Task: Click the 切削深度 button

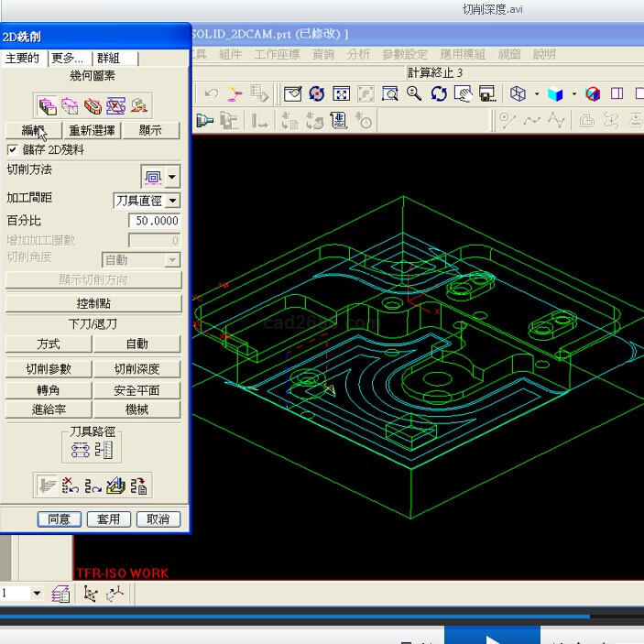Action: point(137,369)
